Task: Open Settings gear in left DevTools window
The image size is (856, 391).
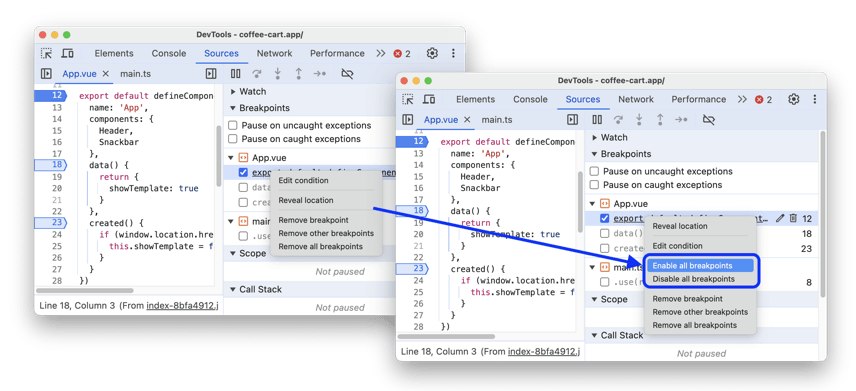Action: [x=432, y=54]
